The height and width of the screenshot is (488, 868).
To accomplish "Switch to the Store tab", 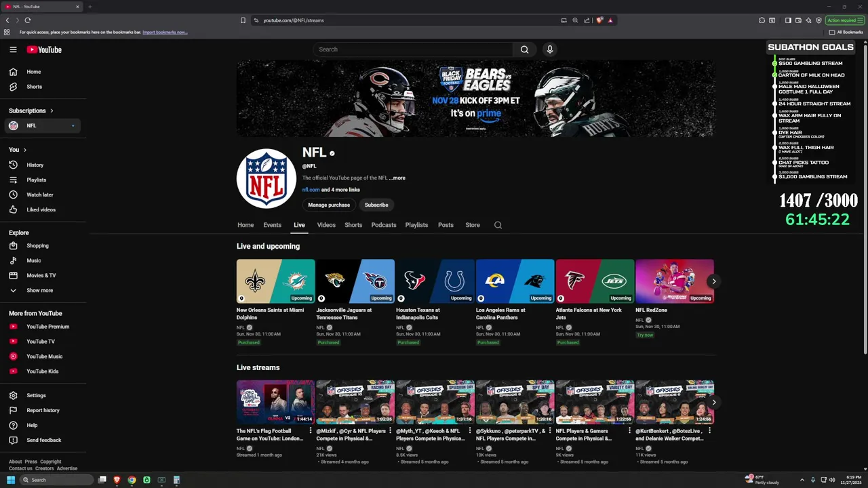I will click(473, 225).
